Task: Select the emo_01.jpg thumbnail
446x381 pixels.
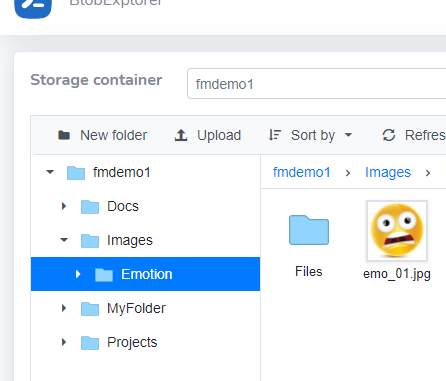Action: tap(397, 231)
